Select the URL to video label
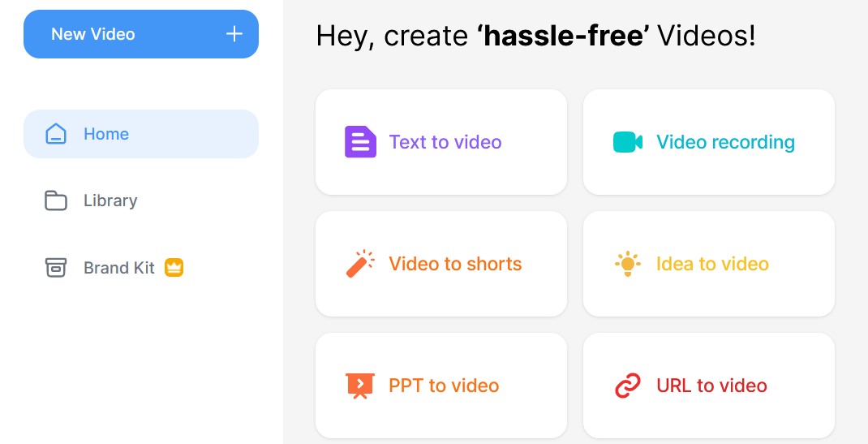Screen dimensions: 868x444 (x=712, y=386)
